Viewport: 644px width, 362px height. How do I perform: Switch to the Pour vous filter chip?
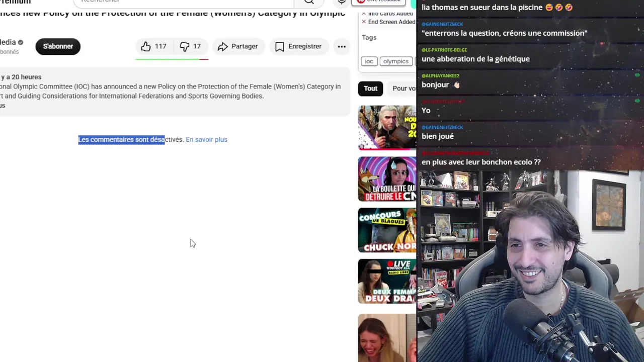[403, 88]
